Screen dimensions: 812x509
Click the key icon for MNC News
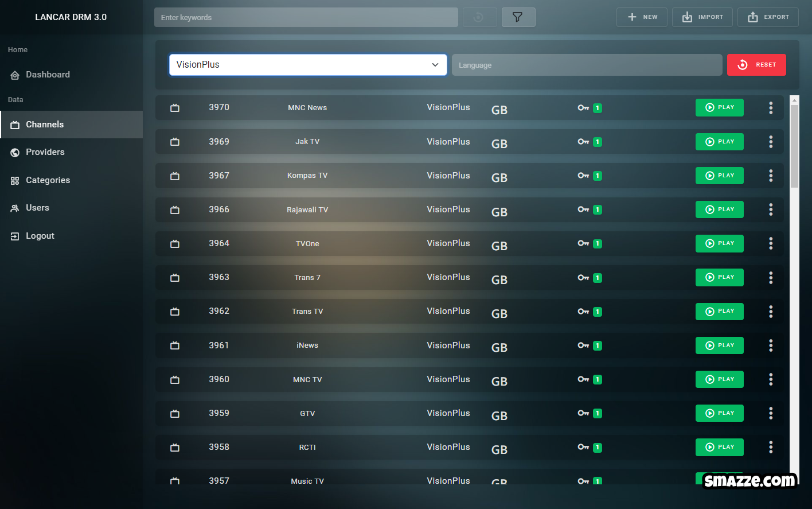(x=583, y=108)
